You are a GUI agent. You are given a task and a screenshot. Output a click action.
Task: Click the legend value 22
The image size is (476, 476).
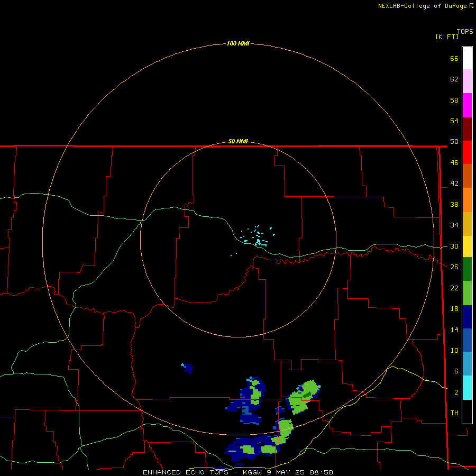[454, 288]
